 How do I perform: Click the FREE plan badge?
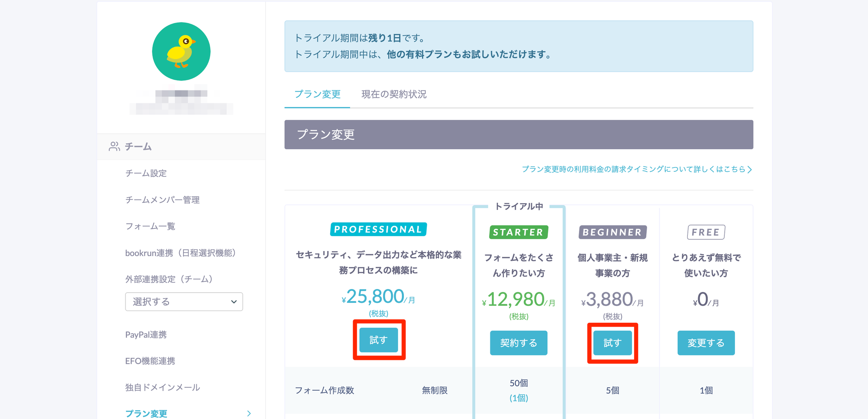(706, 232)
